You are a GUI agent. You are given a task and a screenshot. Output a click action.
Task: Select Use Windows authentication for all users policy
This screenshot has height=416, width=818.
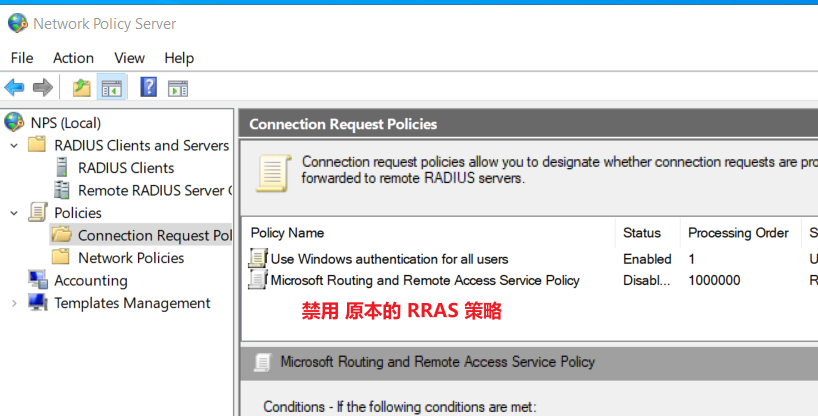click(389, 259)
